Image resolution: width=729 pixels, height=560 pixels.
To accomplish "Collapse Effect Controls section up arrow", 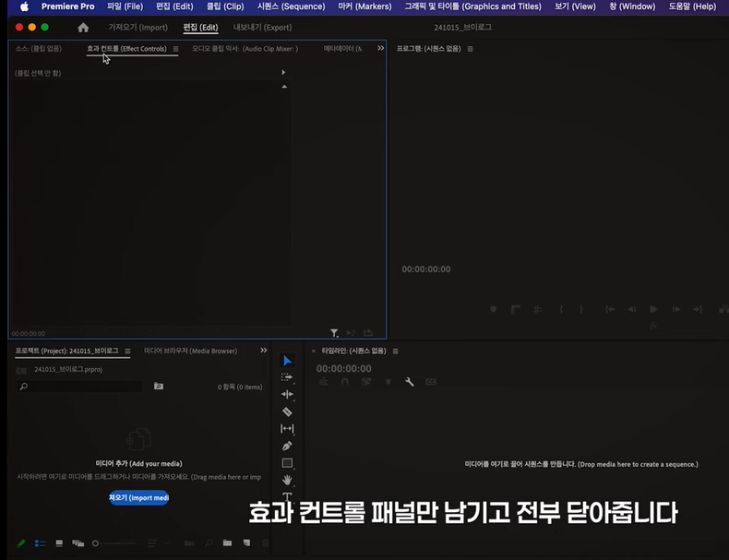I will coord(284,87).
